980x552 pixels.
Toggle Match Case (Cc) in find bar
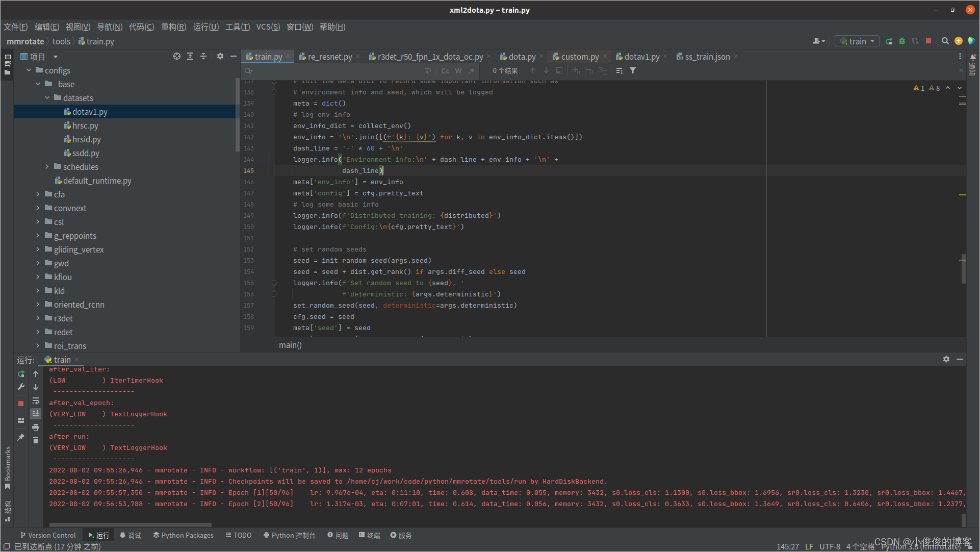point(445,71)
